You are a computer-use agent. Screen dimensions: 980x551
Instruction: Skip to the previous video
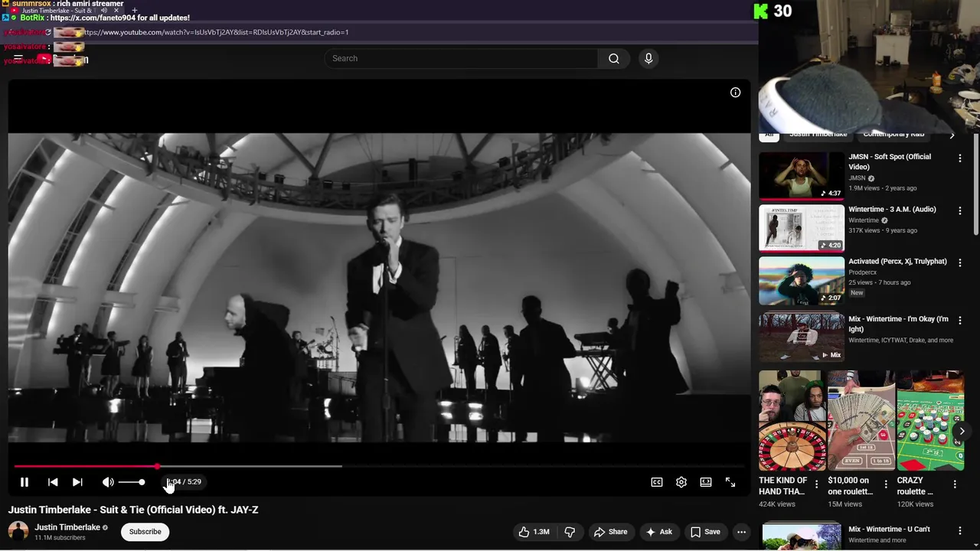tap(53, 482)
